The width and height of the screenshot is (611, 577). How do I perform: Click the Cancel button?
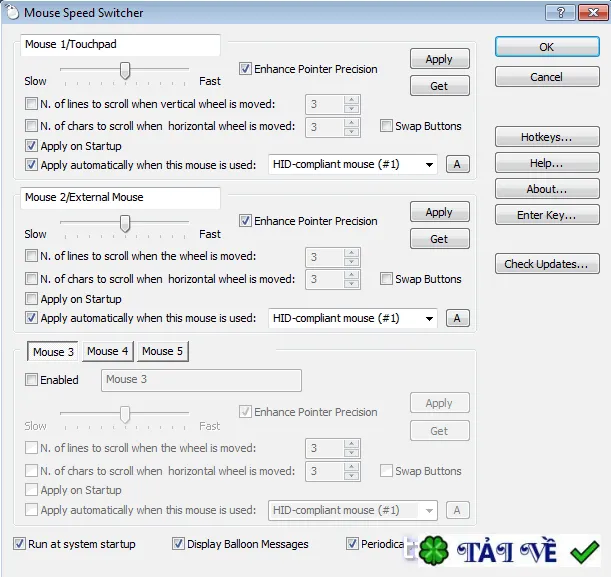pyautogui.click(x=547, y=77)
